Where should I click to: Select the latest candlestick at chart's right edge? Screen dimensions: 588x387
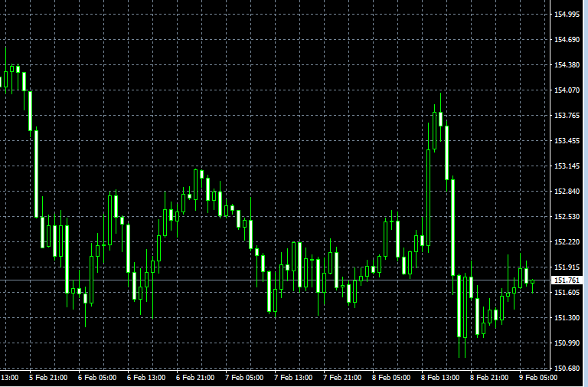pos(533,282)
